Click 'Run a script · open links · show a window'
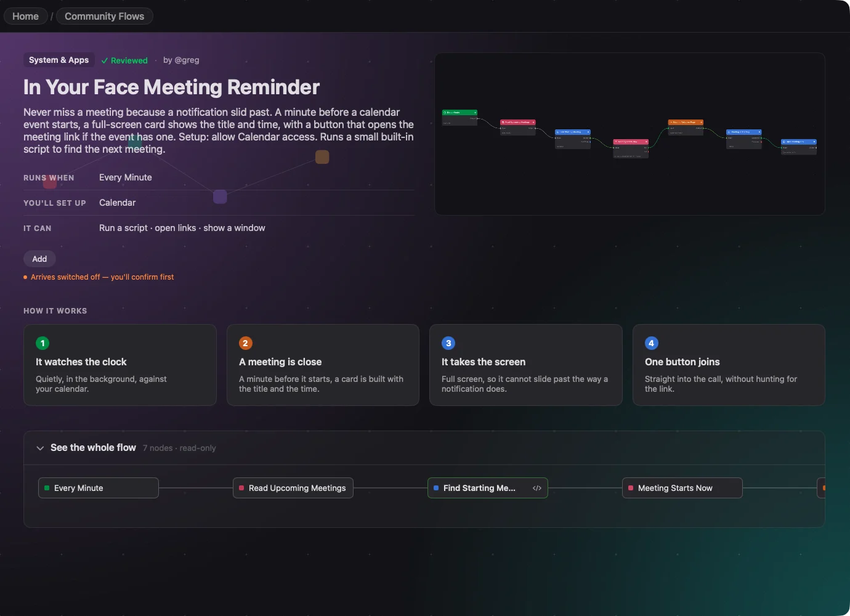 [x=182, y=228]
